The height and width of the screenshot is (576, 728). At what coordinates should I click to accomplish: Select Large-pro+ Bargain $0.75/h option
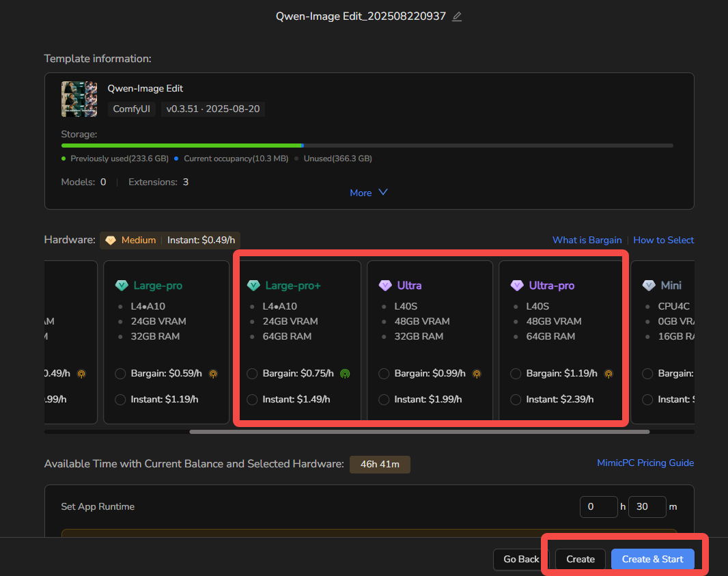[x=252, y=374]
